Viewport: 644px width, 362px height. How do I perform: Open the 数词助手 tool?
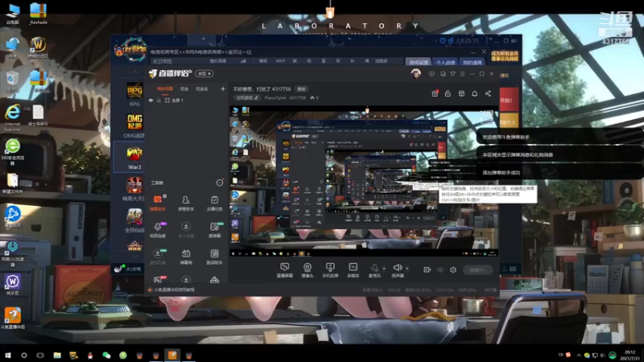point(214,257)
